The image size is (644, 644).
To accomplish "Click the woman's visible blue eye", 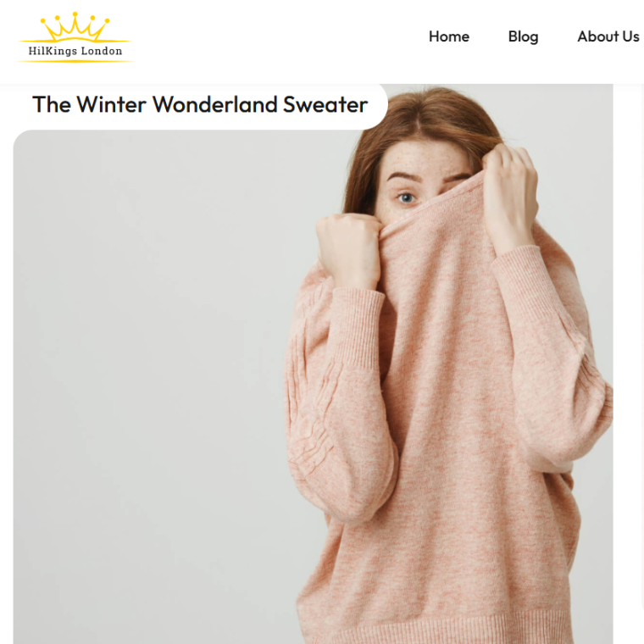I will point(407,198).
